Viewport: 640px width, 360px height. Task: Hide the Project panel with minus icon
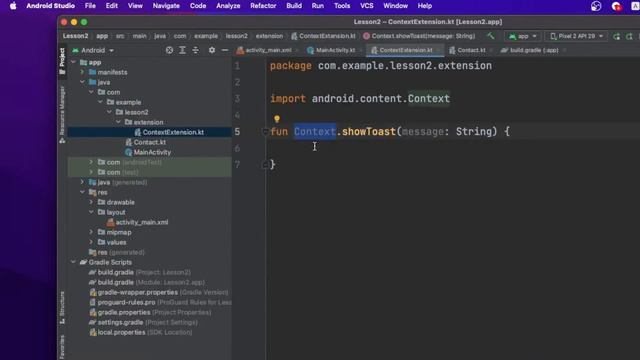point(224,50)
